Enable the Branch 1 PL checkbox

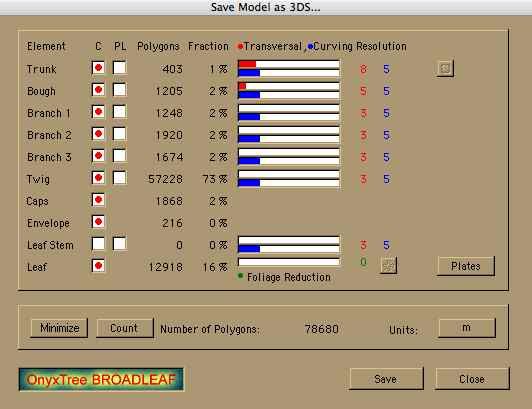click(x=120, y=112)
